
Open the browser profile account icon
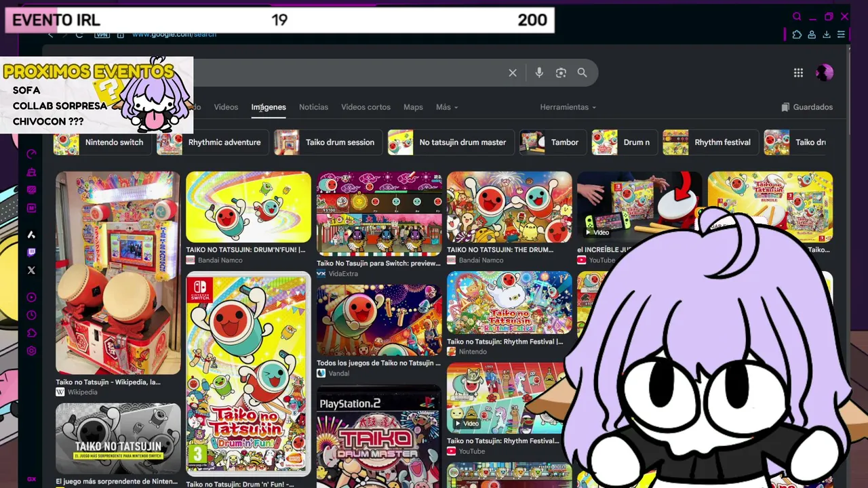[x=812, y=35]
